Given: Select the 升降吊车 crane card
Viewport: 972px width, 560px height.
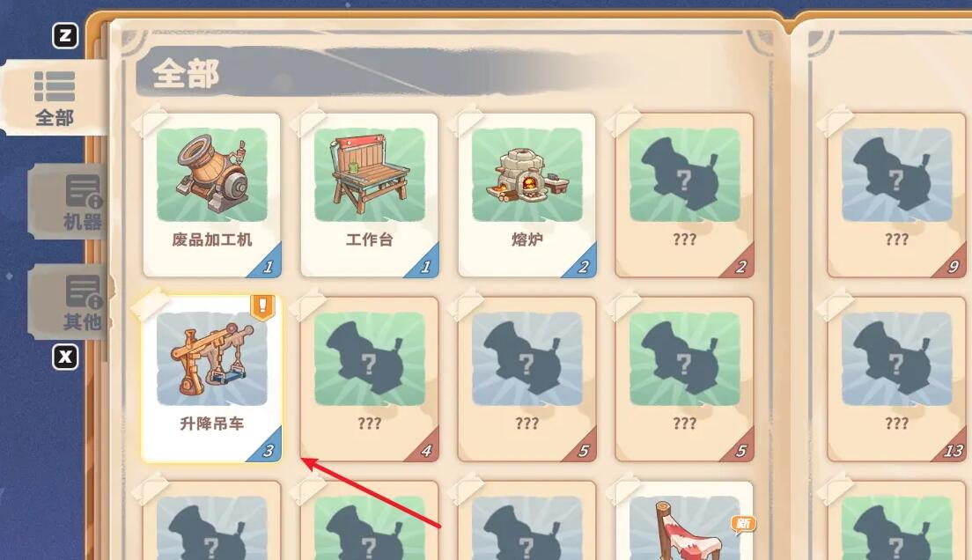Looking at the screenshot, I should click(212, 379).
